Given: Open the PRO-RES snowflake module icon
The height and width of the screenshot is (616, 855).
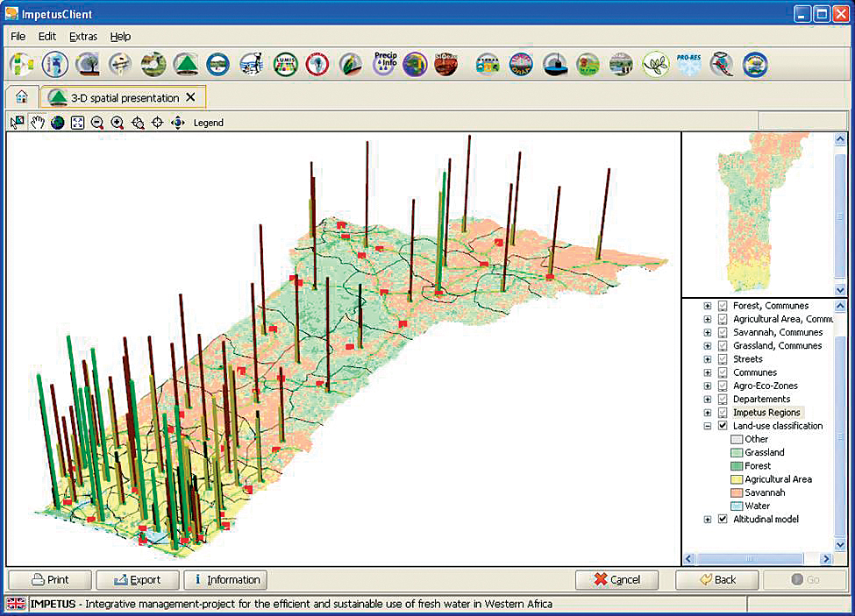Looking at the screenshot, I should click(689, 64).
